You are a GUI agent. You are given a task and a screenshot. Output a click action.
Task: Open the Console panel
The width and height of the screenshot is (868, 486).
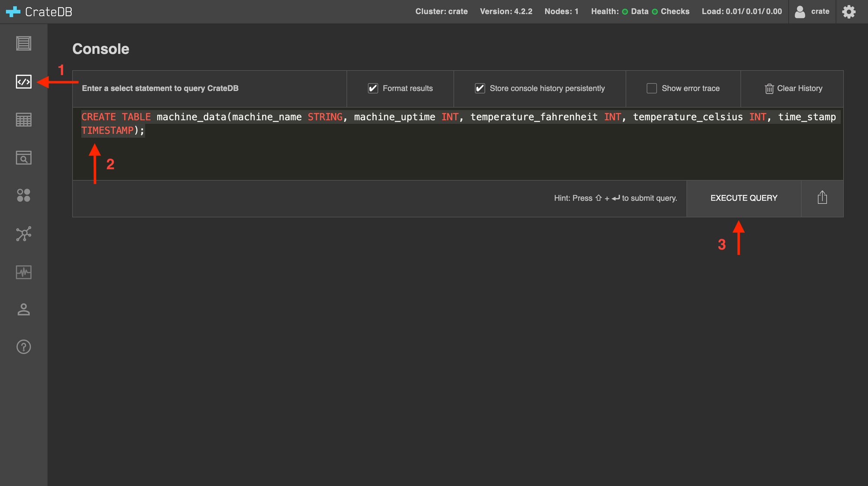point(24,82)
